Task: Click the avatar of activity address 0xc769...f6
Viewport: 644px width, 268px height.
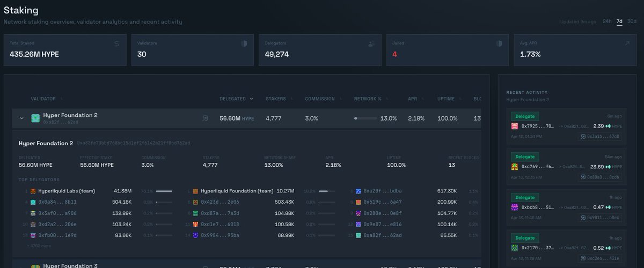Action: coord(515,167)
